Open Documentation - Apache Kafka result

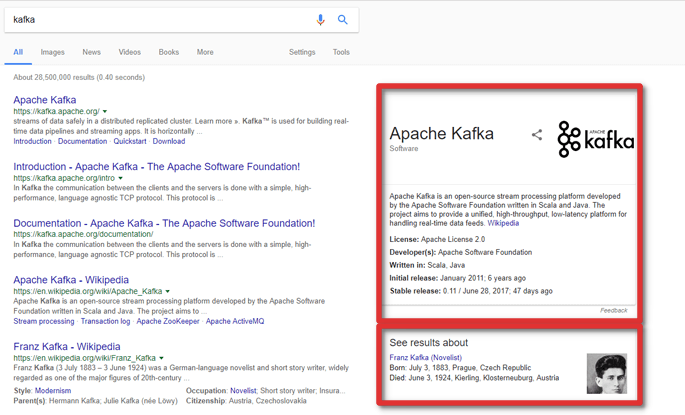pos(164,223)
